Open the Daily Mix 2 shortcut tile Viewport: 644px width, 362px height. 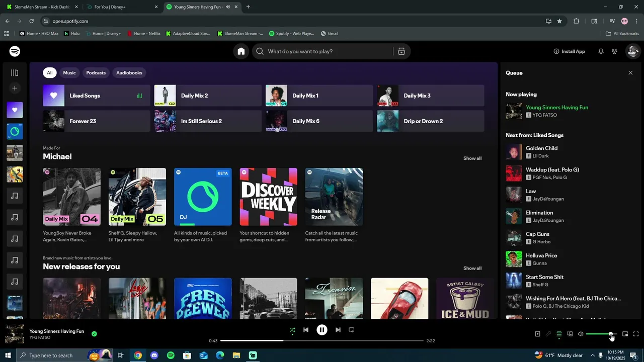(208, 96)
